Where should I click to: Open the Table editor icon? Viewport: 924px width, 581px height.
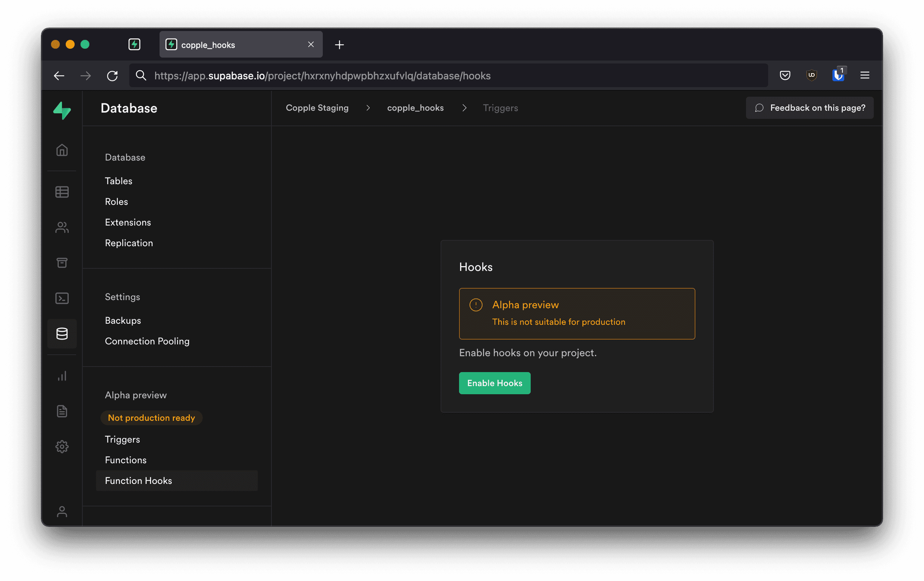pyautogui.click(x=62, y=192)
